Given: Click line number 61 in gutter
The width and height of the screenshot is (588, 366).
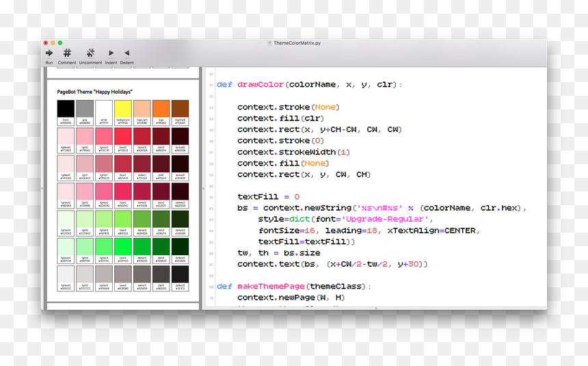Looking at the screenshot, I should tap(211, 198).
